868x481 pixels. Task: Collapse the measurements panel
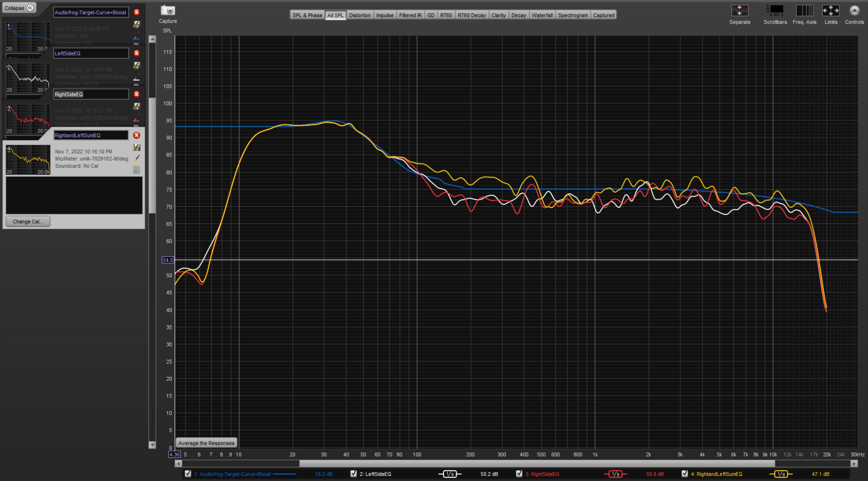(x=19, y=8)
